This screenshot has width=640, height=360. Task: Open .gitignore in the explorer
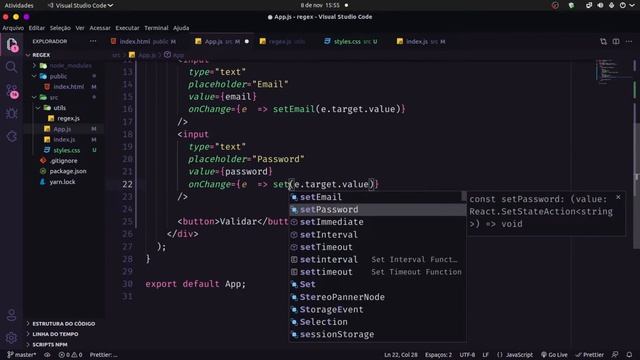tap(63, 160)
